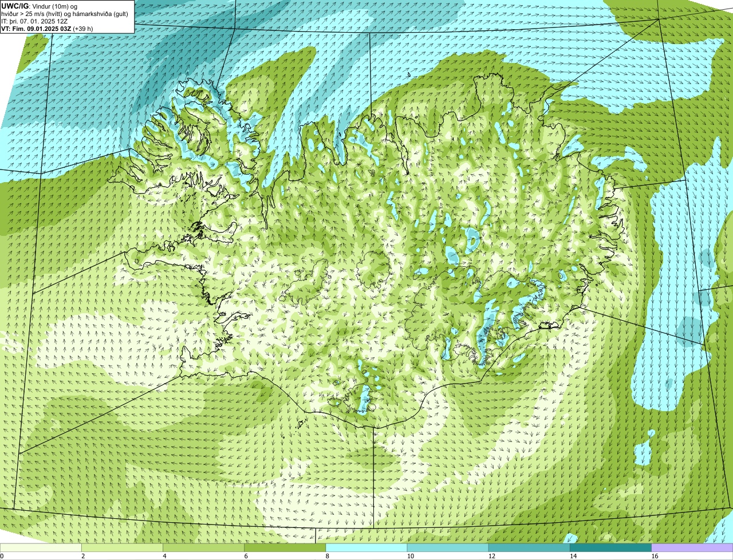The height and width of the screenshot is (560, 733).
Task: Click the scale label '16'
Action: [654, 556]
